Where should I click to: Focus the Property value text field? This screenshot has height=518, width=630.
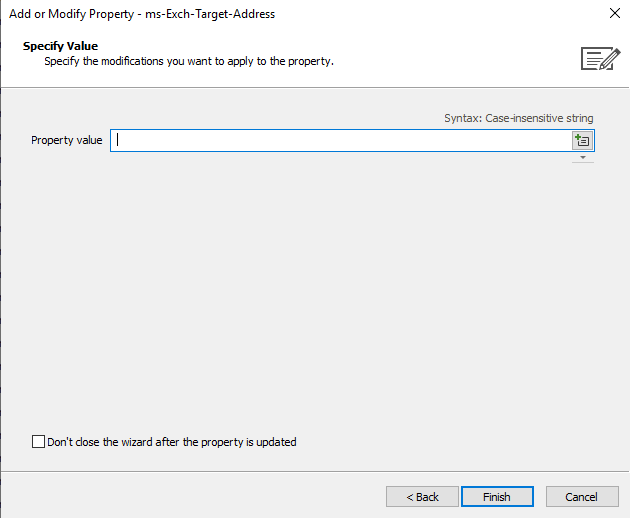[341, 140]
